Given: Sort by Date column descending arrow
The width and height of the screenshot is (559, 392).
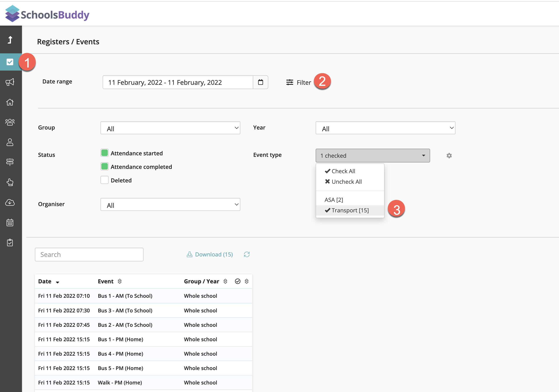Looking at the screenshot, I should pyautogui.click(x=57, y=282).
